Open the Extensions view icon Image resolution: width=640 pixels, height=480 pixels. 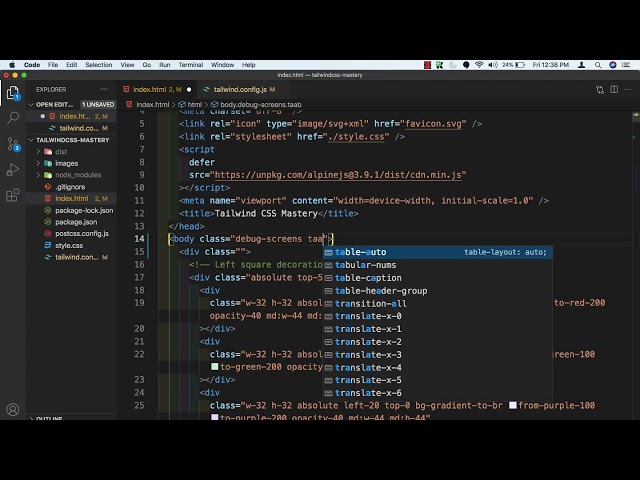coord(13,195)
